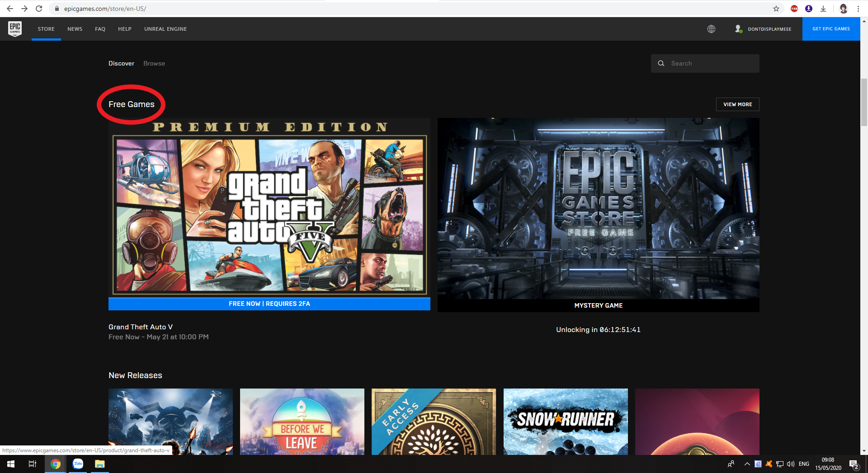
Task: Open the Grand Theft Auto V title link
Action: click(141, 327)
